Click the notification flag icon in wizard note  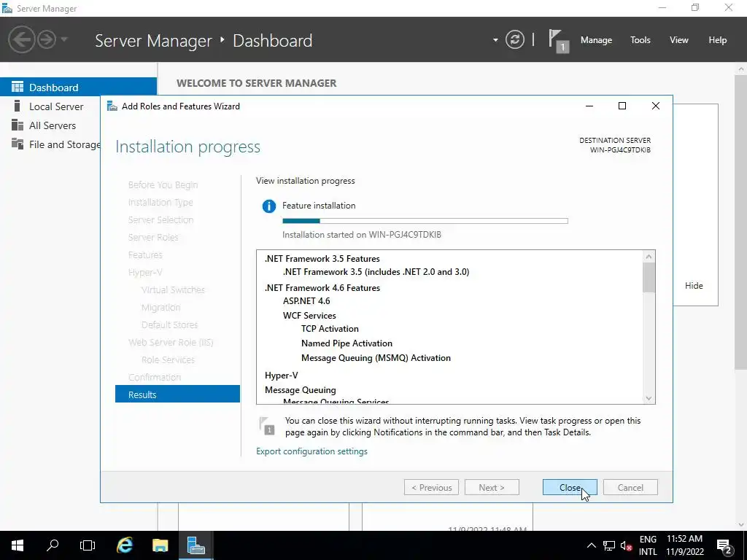coord(267,426)
